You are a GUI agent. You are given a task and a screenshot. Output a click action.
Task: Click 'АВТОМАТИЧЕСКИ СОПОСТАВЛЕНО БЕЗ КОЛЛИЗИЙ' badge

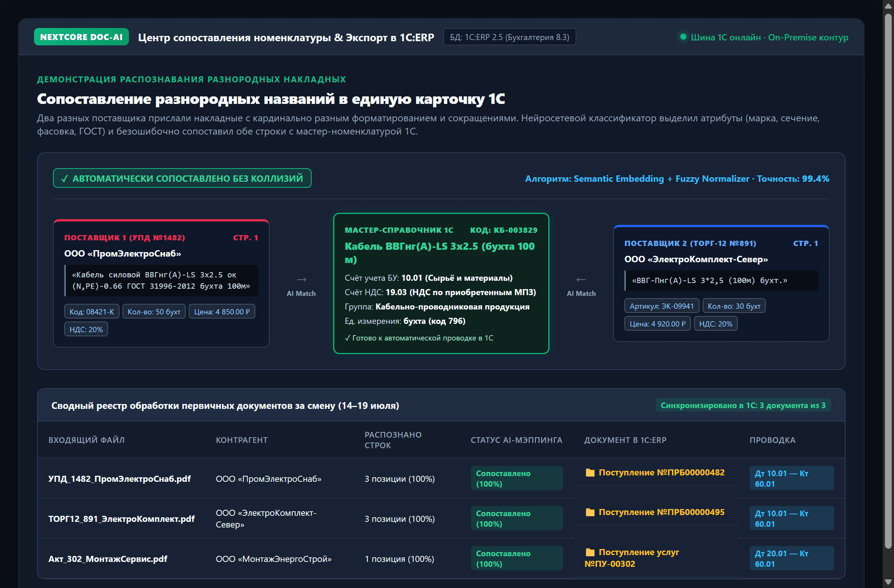pyautogui.click(x=182, y=178)
